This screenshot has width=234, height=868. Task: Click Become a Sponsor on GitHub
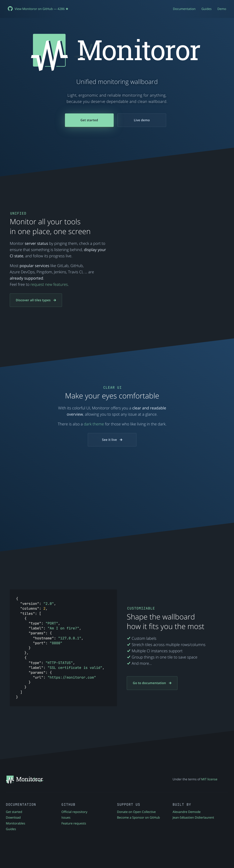(x=138, y=817)
